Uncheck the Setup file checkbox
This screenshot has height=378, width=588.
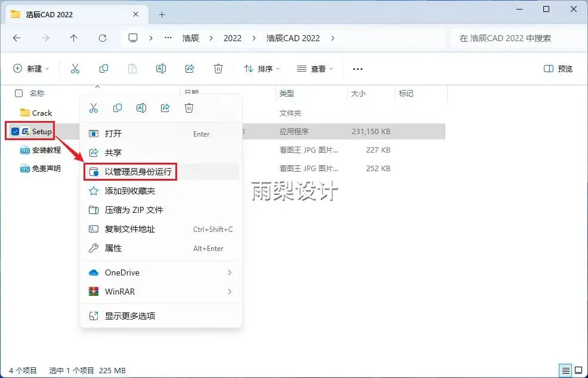tap(15, 131)
